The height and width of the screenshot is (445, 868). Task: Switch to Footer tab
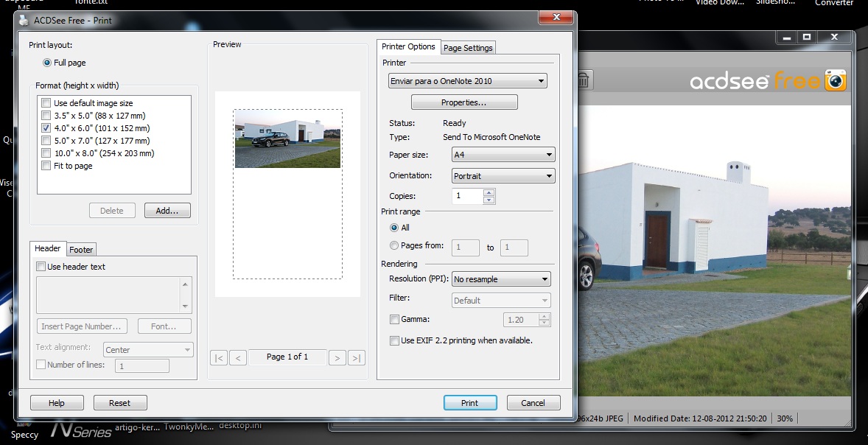[x=81, y=250]
